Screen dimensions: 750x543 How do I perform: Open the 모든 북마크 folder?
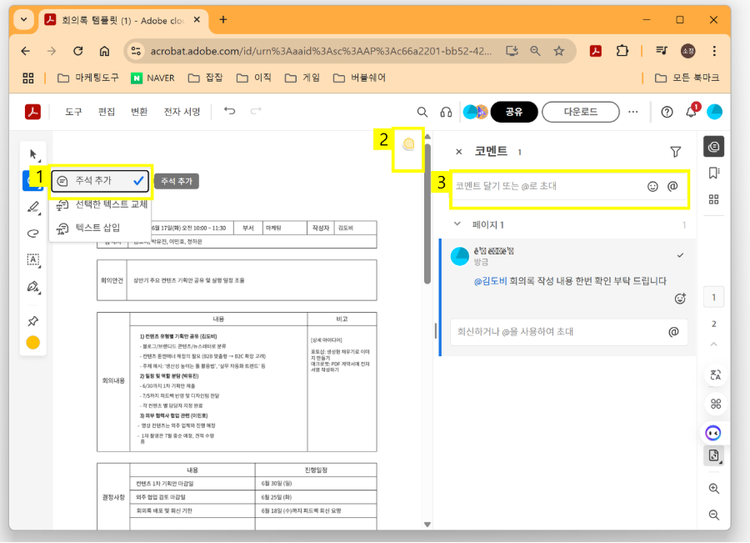pyautogui.click(x=687, y=78)
